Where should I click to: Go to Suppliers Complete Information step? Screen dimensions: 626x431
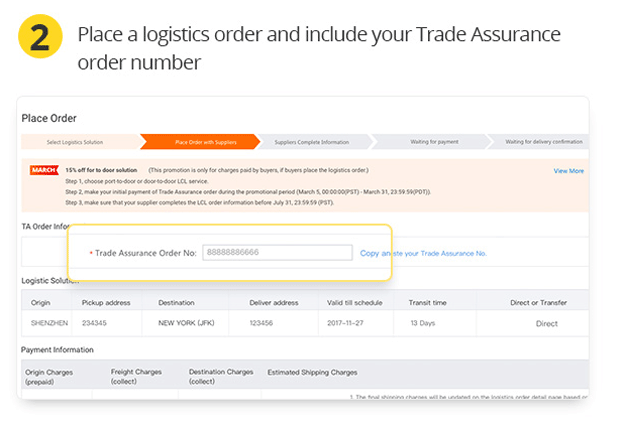311,142
